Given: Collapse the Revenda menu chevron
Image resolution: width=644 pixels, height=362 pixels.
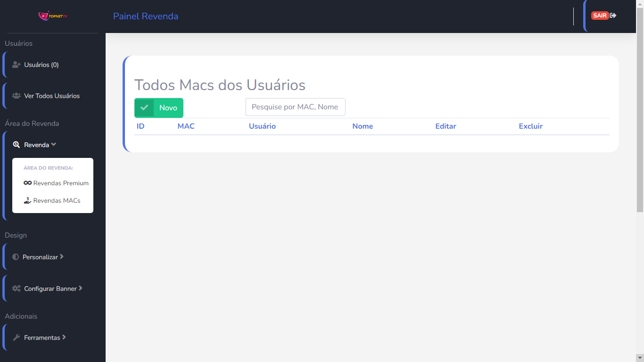Looking at the screenshot, I should (54, 145).
